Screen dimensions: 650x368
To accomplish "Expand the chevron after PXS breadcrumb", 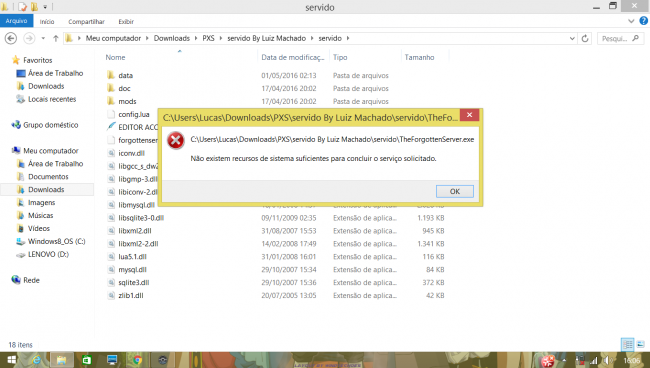I will [x=221, y=38].
